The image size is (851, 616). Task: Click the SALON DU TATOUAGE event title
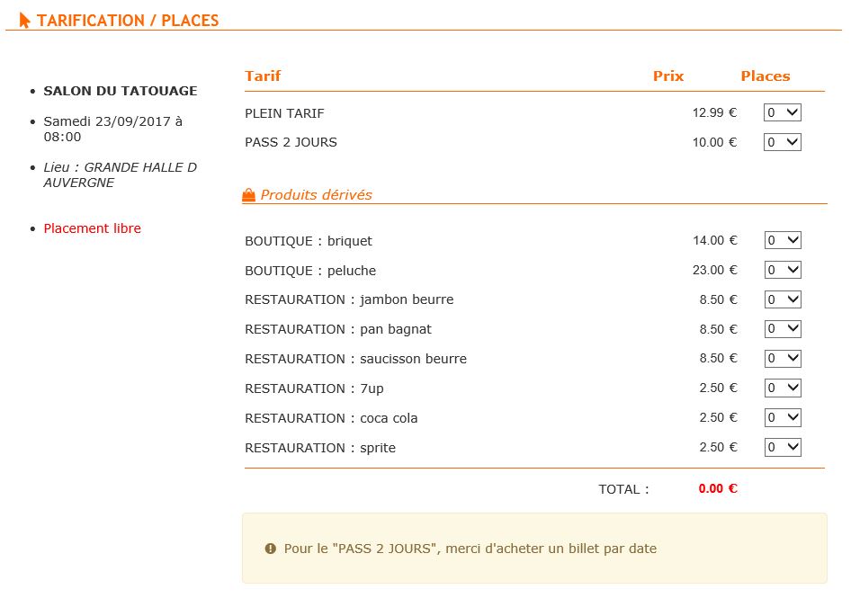pyautogui.click(x=121, y=91)
